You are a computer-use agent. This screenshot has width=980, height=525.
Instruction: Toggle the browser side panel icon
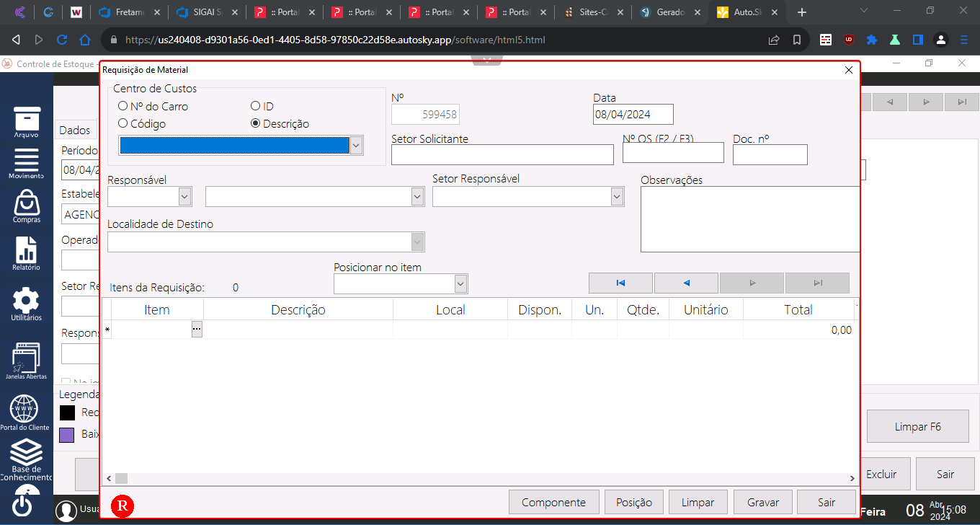pyautogui.click(x=918, y=40)
